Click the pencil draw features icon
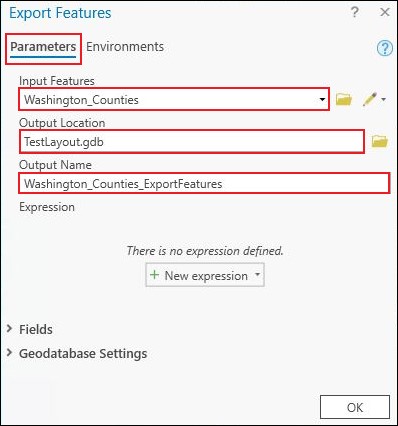The height and width of the screenshot is (426, 398). pyautogui.click(x=370, y=99)
